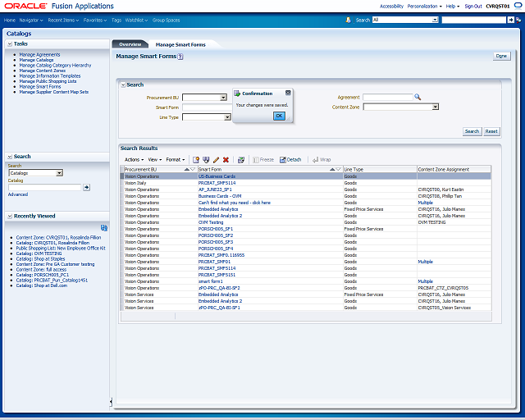
Task: Click the Agreement magnifier search icon
Action: tap(417, 97)
